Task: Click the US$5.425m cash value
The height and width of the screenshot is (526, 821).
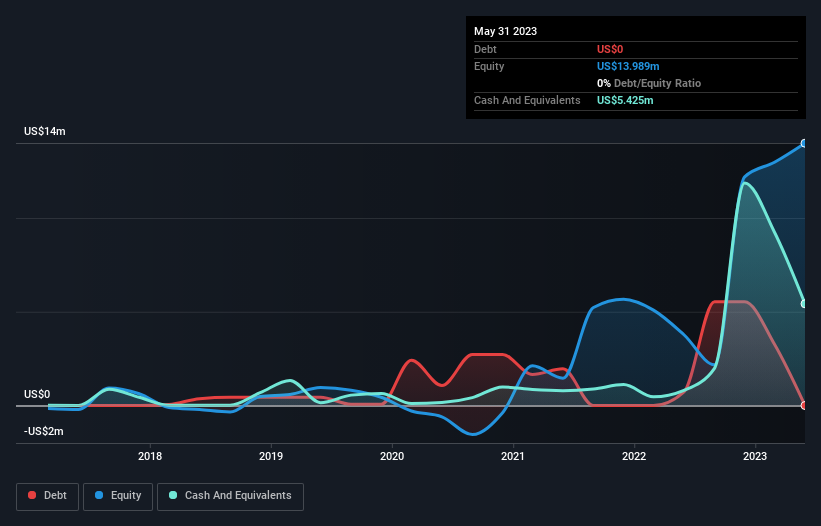Action: click(625, 100)
